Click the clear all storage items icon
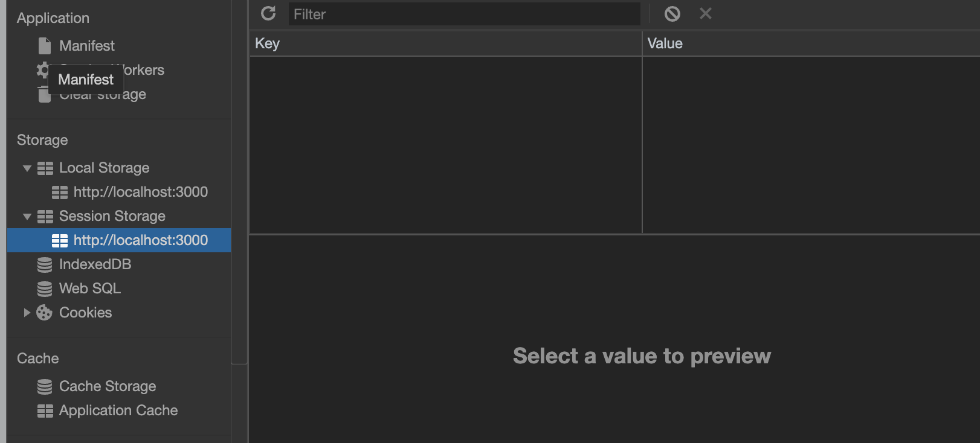 point(672,13)
